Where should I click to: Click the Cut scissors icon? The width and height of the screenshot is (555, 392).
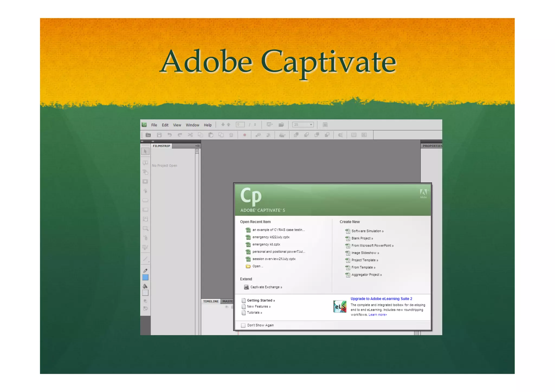click(190, 135)
